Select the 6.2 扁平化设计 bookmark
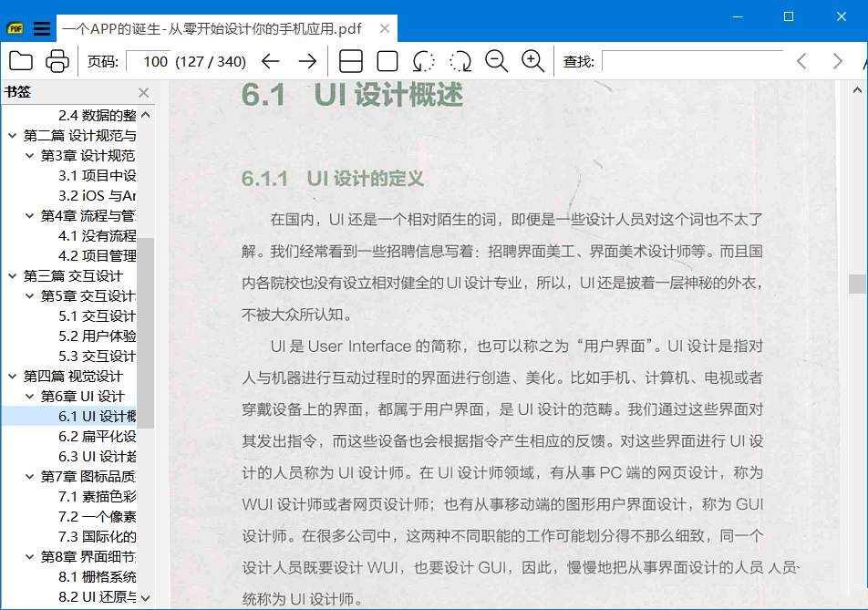868x610 pixels. point(96,438)
